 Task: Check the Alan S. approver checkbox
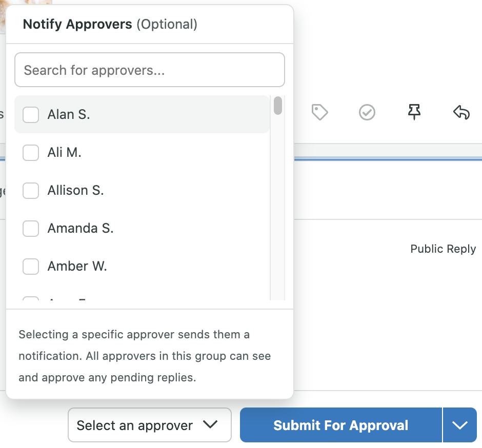pyautogui.click(x=31, y=115)
